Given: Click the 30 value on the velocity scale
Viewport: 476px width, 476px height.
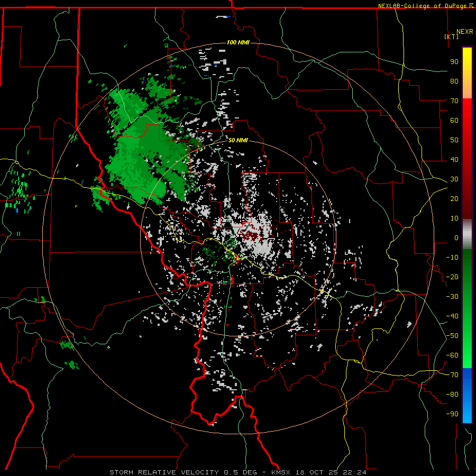Looking at the screenshot, I should (x=454, y=179).
